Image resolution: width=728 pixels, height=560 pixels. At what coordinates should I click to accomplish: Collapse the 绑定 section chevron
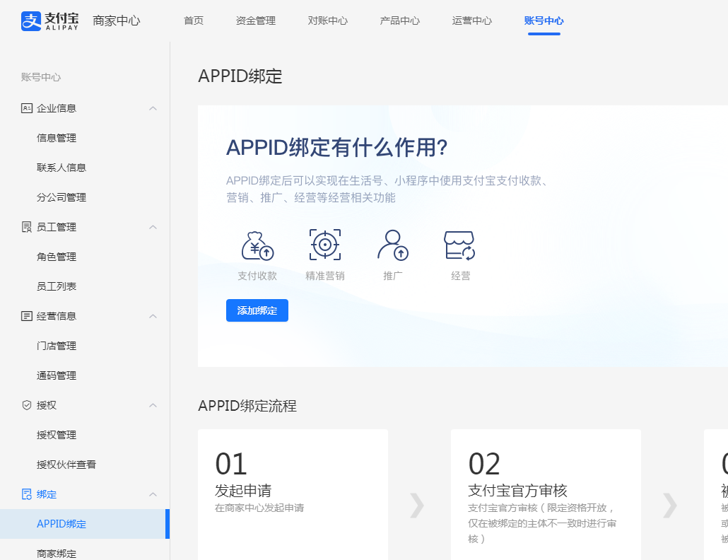pos(153,494)
